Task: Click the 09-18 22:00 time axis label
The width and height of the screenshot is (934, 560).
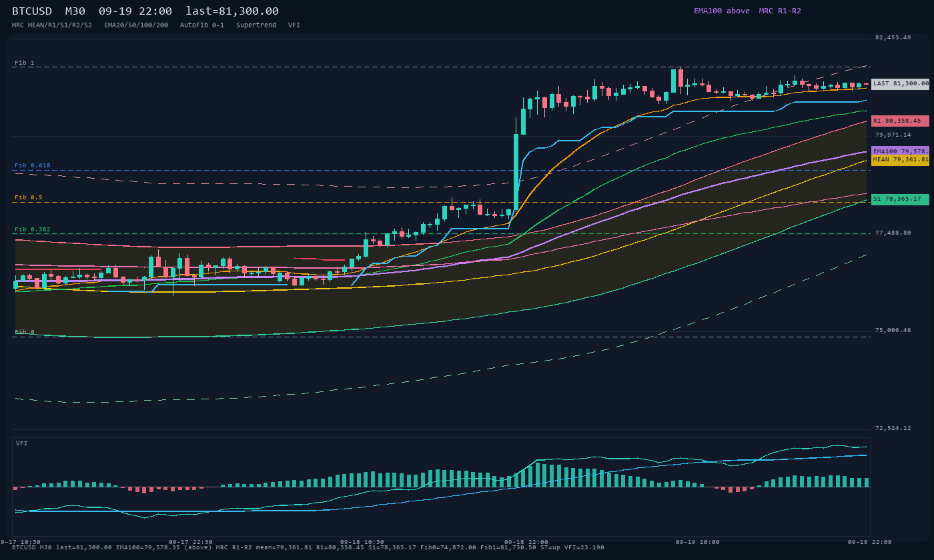Action: pyautogui.click(x=526, y=542)
